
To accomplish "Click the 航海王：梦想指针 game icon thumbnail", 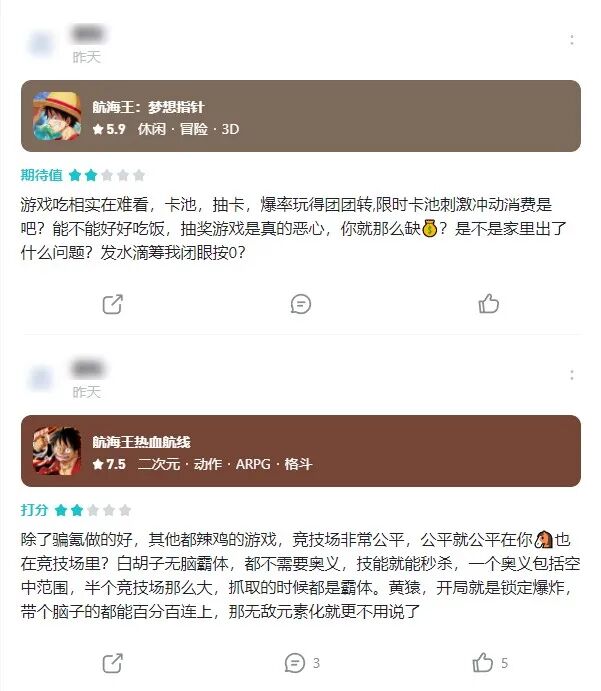I will point(57,116).
